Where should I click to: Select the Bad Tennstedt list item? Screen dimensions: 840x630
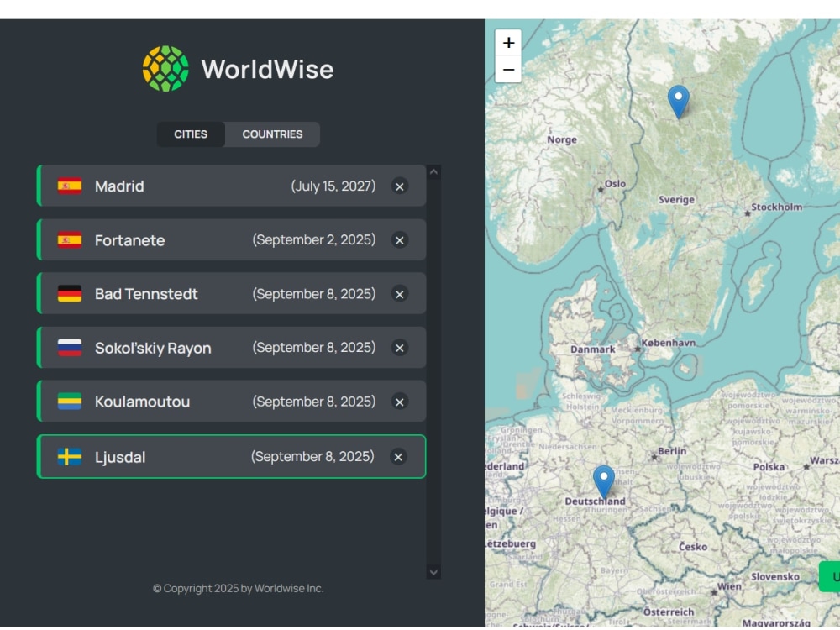(x=232, y=293)
